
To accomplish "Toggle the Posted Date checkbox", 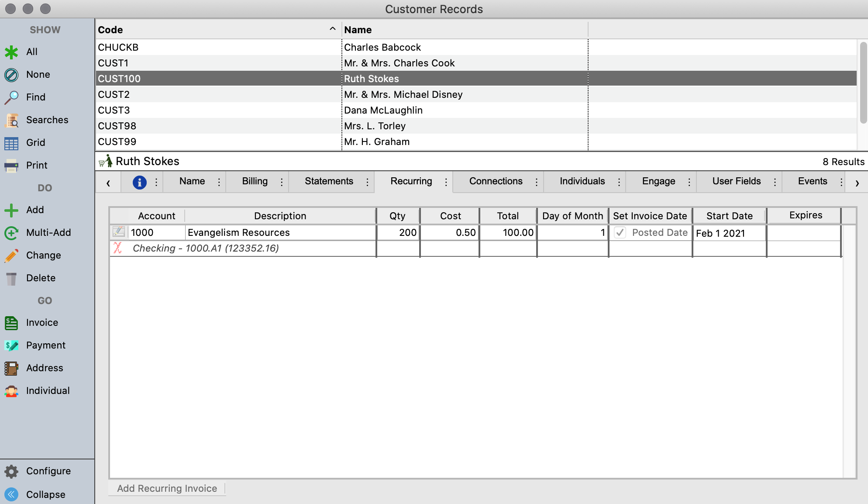I will pyautogui.click(x=620, y=232).
